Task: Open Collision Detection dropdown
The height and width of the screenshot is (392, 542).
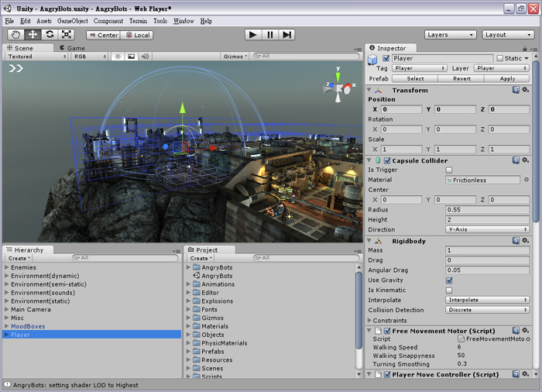Action: [x=487, y=310]
